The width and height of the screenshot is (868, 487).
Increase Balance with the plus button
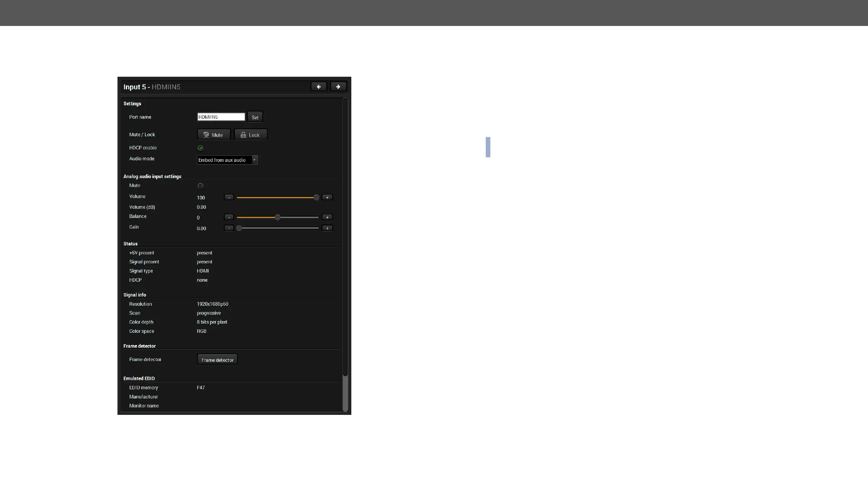point(327,217)
